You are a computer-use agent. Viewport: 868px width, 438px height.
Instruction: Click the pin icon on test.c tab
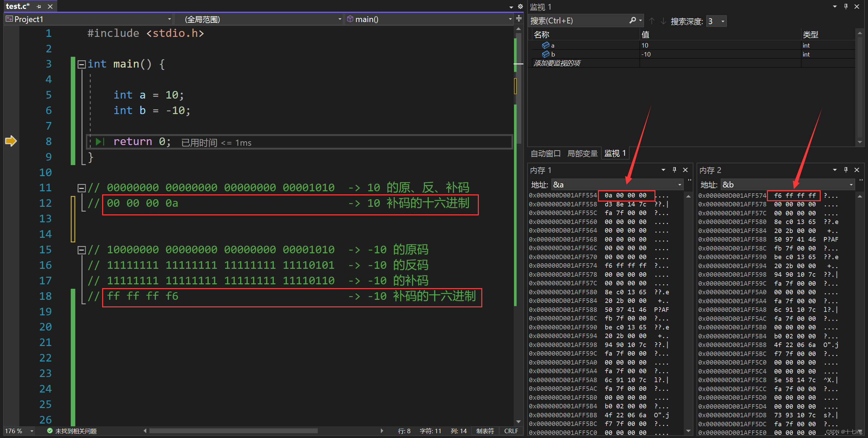pos(39,7)
